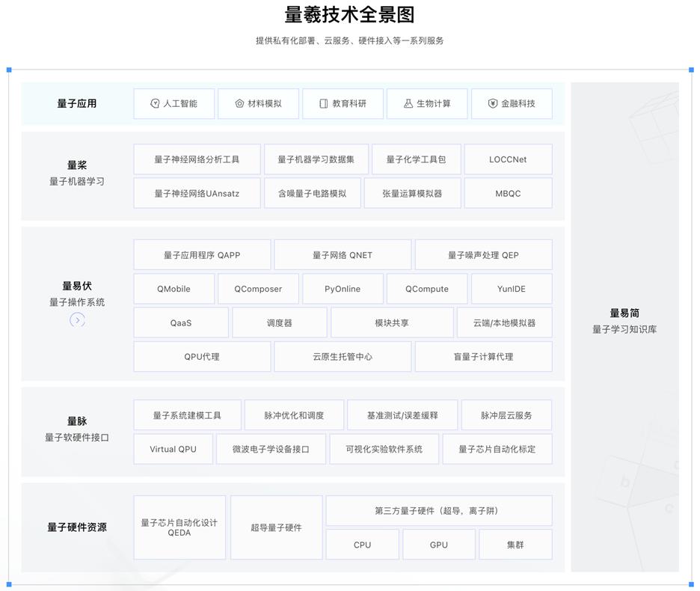Click 量子网络 QNET
Viewport: 700px width, 591px height.
(x=343, y=254)
